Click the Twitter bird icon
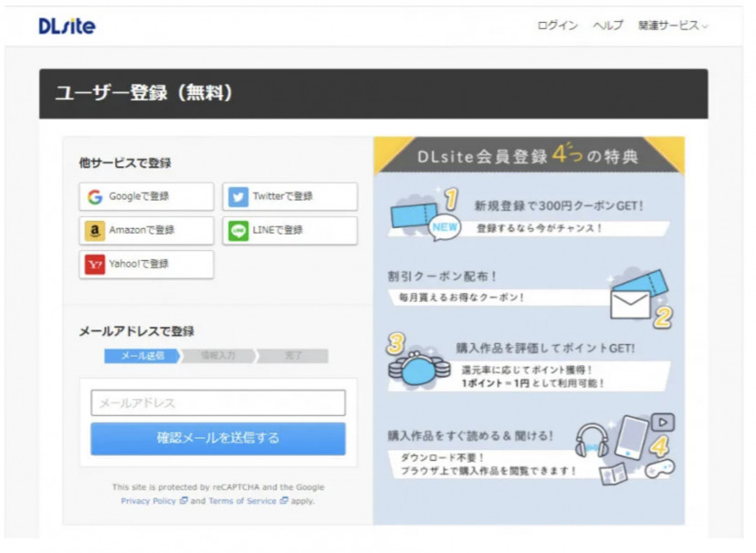The image size is (756, 553). click(x=238, y=197)
